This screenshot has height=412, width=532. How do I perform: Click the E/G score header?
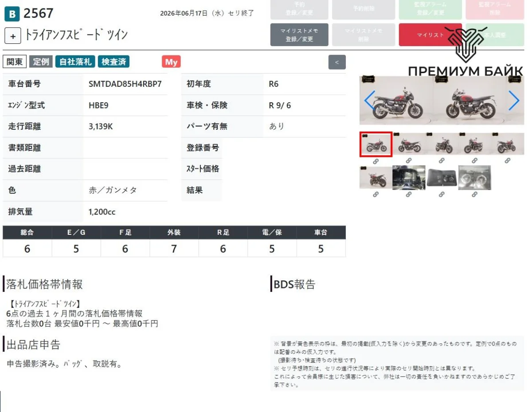76,233
